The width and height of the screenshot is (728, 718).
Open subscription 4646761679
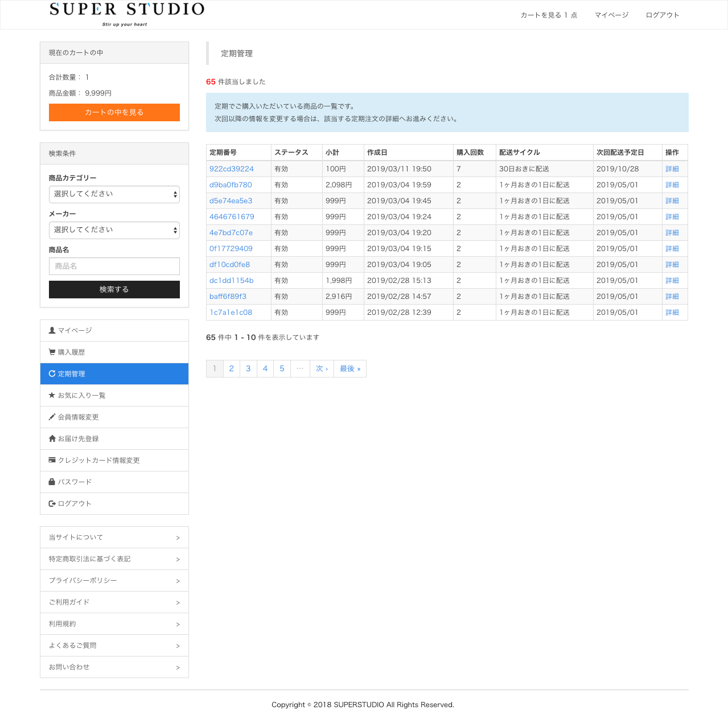232,217
